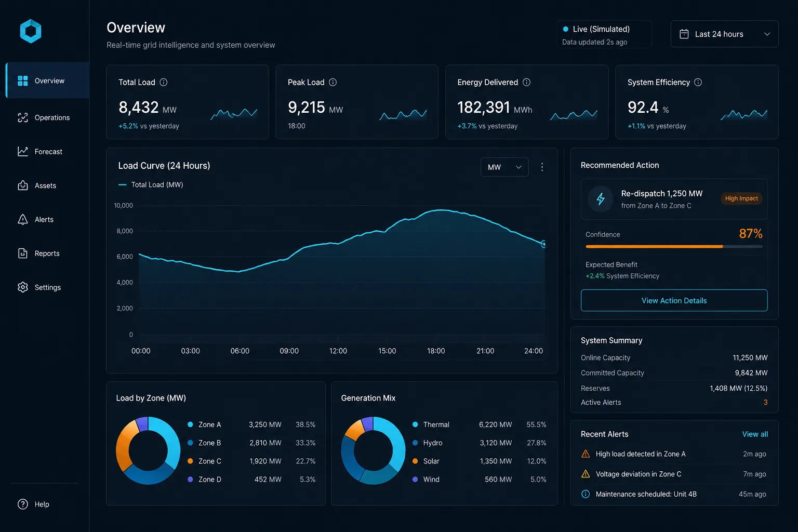Open the Last 24 hours dropdown
Image resolution: width=798 pixels, height=532 pixels.
click(x=724, y=34)
